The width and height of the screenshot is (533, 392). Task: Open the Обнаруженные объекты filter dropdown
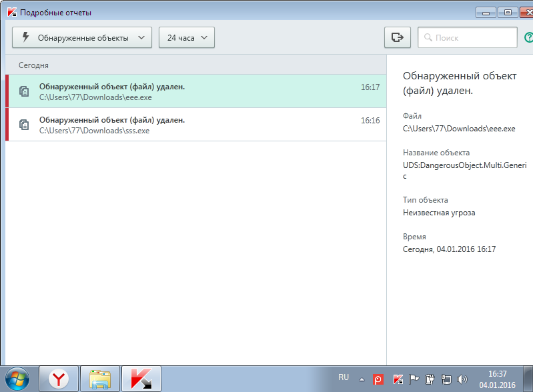tap(82, 37)
